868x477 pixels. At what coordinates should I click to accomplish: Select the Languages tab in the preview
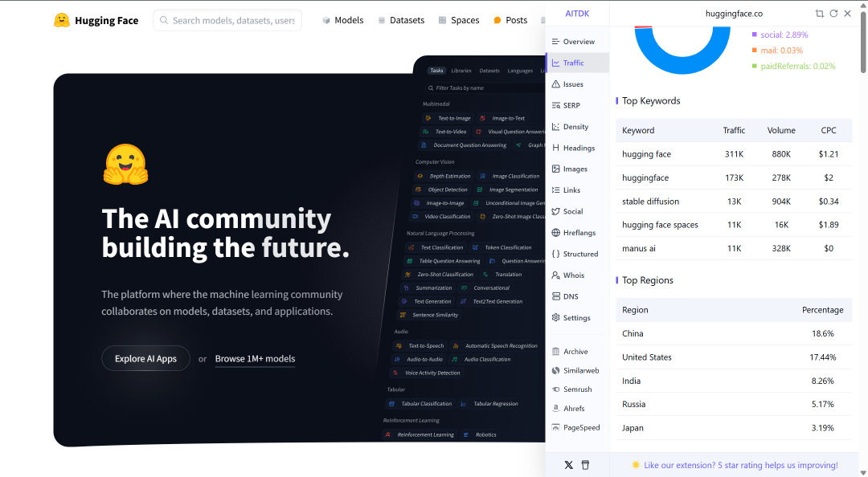[520, 71]
